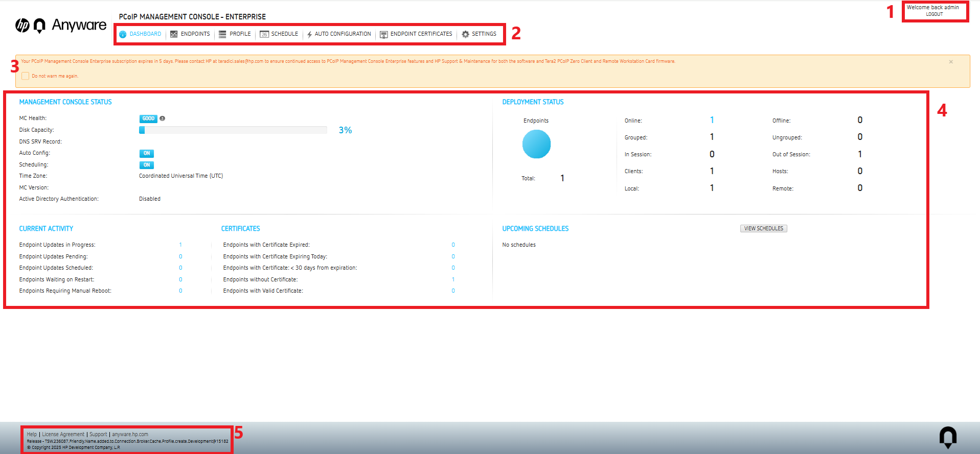Click the Auto Configuration lightning bolt icon

tap(309, 34)
